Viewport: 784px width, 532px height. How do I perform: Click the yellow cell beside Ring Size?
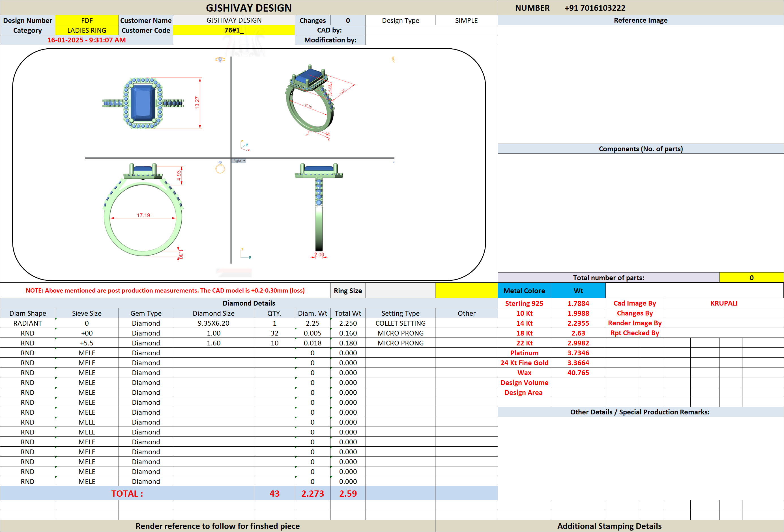(466, 291)
